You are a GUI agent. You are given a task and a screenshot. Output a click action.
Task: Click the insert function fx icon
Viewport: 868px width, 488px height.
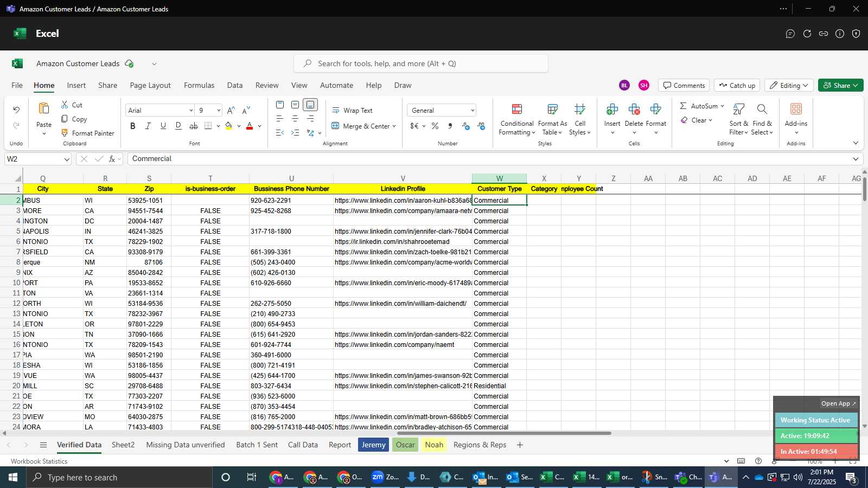click(x=112, y=159)
